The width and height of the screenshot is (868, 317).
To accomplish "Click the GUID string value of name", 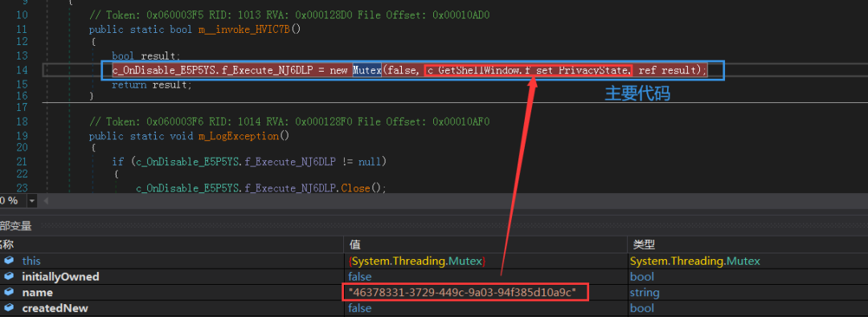I will point(463,292).
